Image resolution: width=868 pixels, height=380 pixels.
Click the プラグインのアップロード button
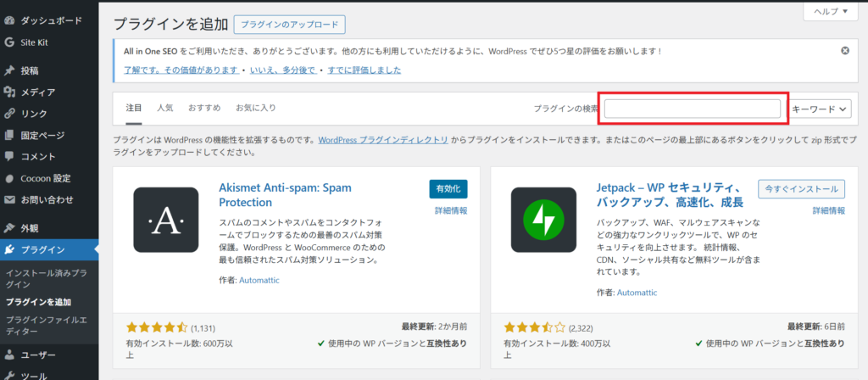290,25
